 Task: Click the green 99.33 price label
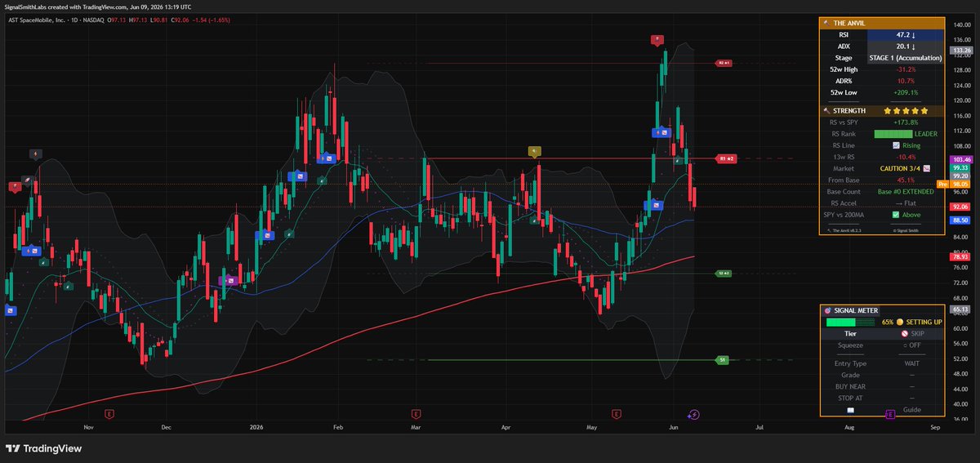[x=960, y=167]
